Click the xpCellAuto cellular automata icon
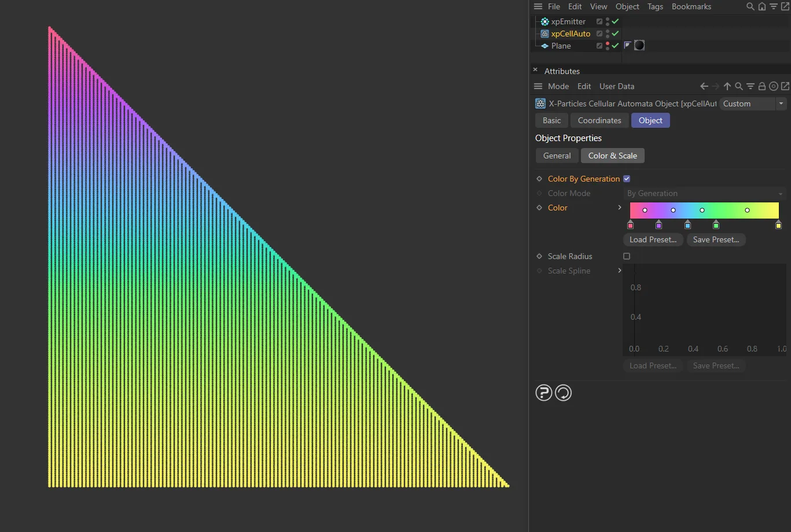This screenshot has width=791, height=532. (x=544, y=34)
